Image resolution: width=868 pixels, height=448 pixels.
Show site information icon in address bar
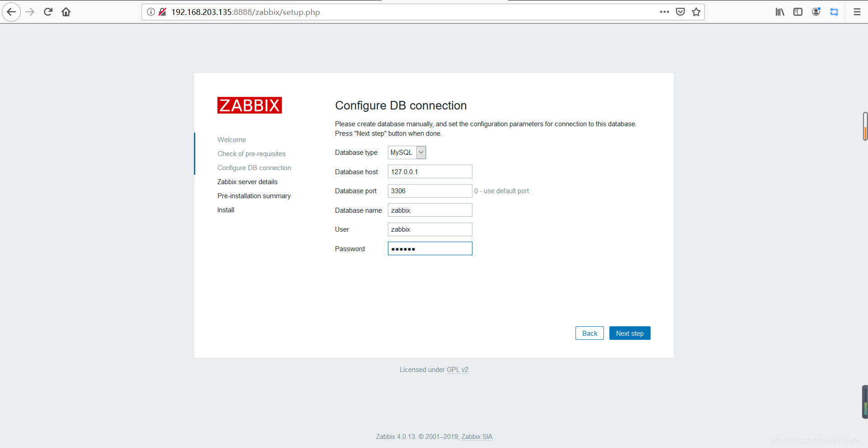(151, 12)
